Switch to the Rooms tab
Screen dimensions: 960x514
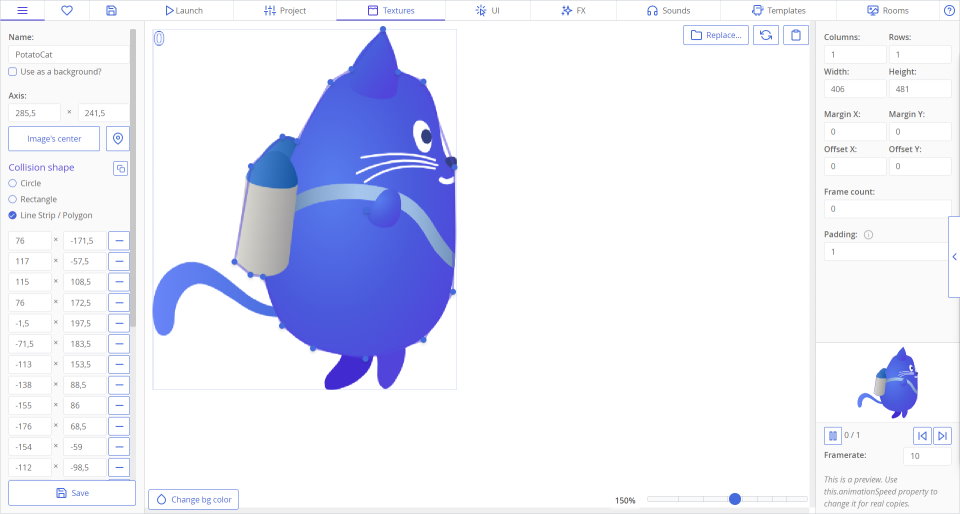888,10
